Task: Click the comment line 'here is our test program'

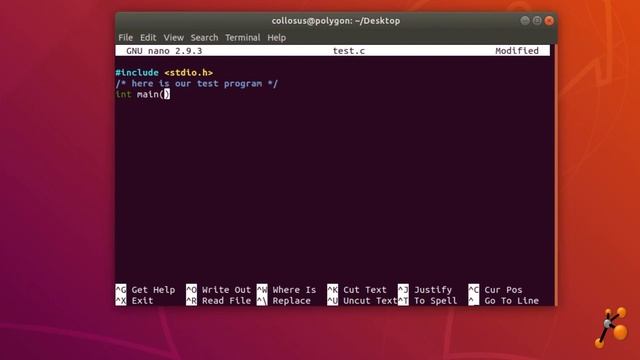Action: click(x=197, y=84)
